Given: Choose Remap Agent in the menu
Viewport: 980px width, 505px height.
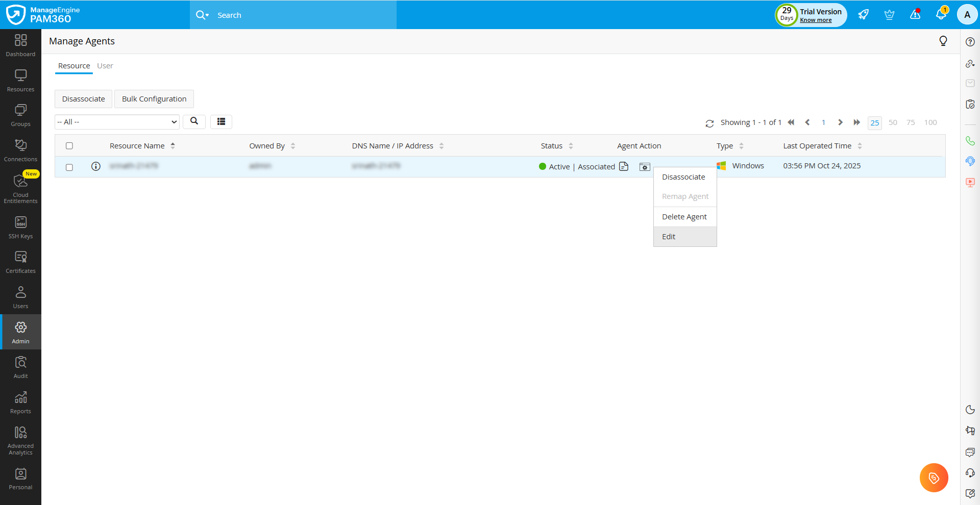Looking at the screenshot, I should click(x=685, y=196).
